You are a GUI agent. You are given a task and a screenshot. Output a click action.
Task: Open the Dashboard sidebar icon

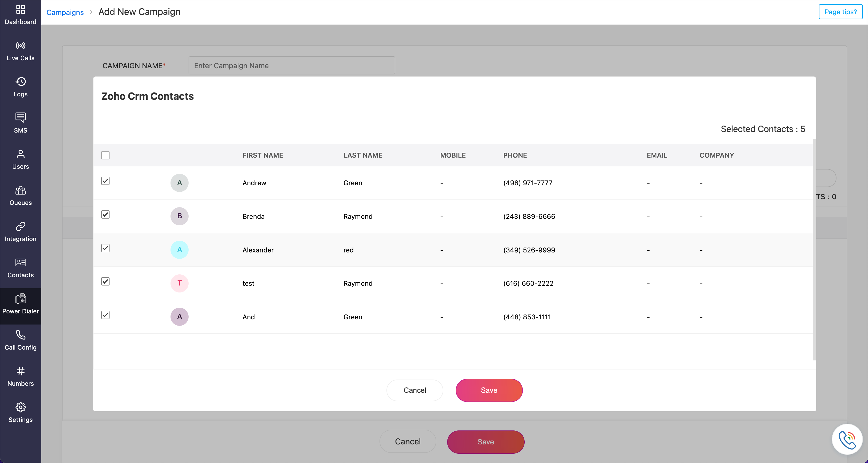(x=21, y=10)
